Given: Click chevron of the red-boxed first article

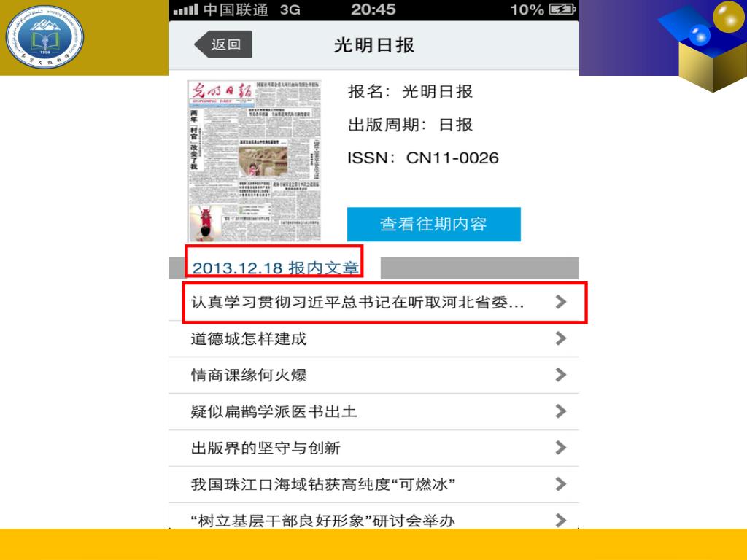Looking at the screenshot, I should tap(561, 302).
